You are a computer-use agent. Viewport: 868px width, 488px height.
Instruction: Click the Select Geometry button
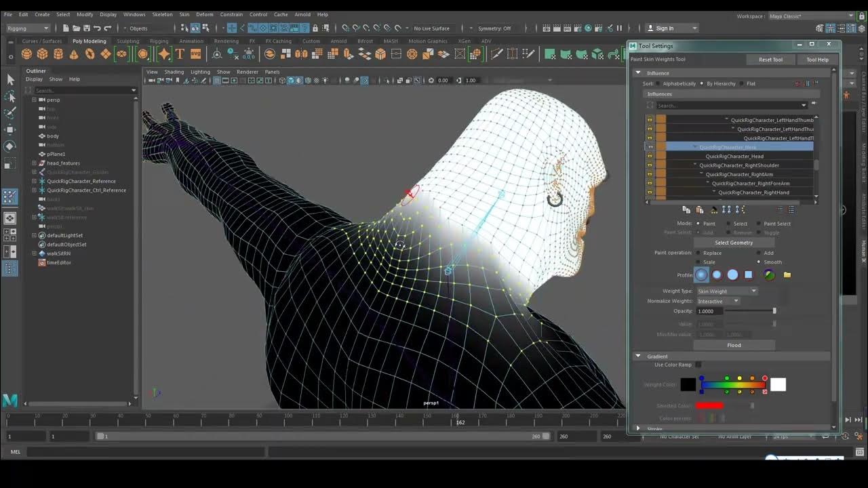click(734, 243)
